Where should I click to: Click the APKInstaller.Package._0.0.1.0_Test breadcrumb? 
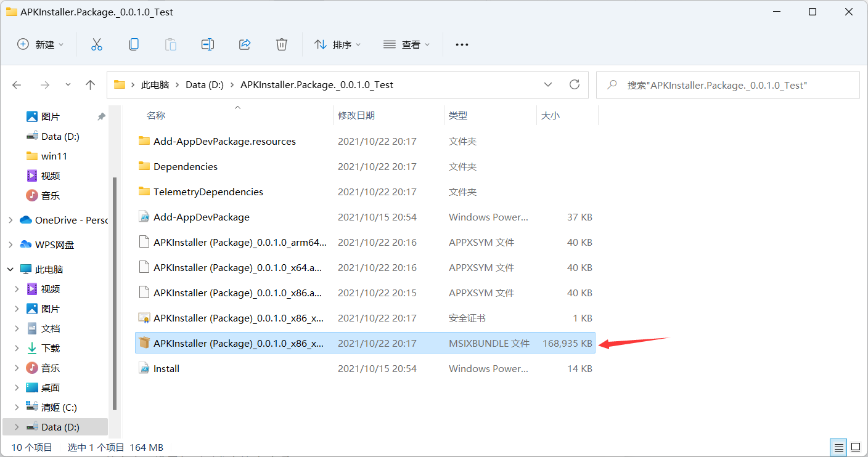(x=317, y=85)
